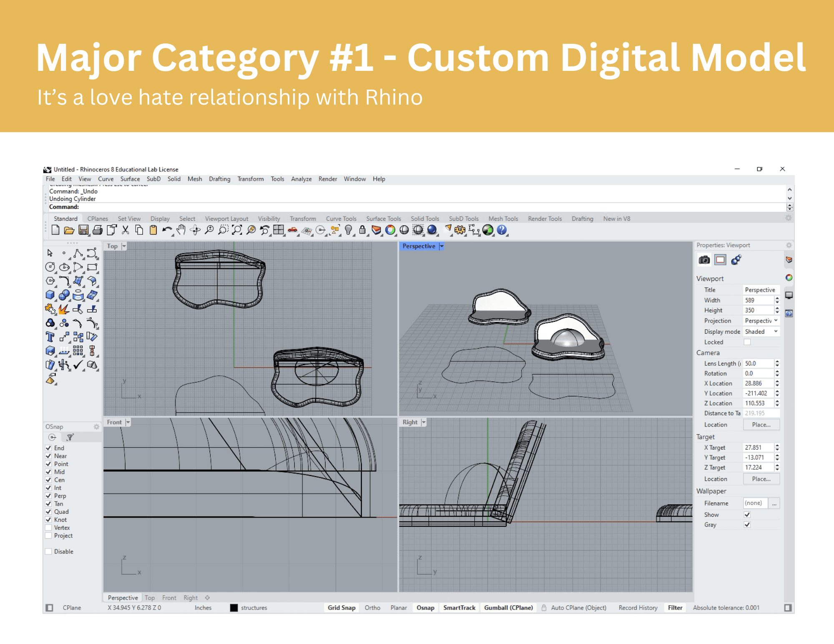Open the Help question mark icon
Viewport: 834px width, 644px height.
click(502, 230)
